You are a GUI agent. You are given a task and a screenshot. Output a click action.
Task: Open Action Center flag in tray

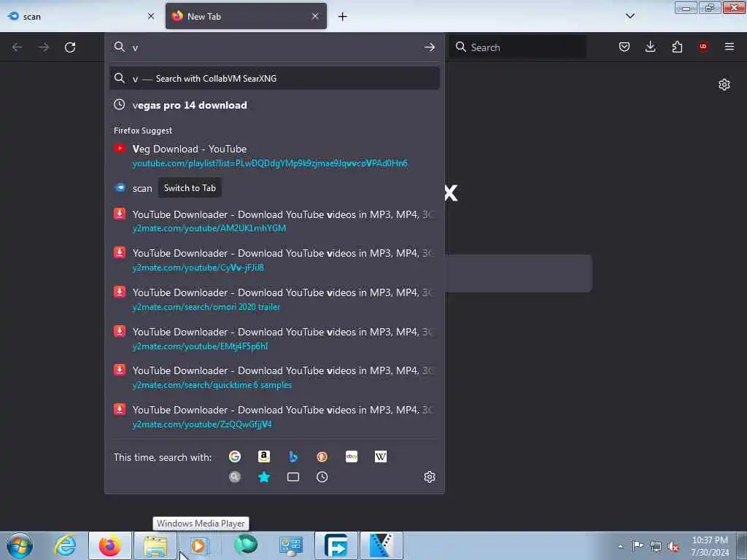click(638, 545)
